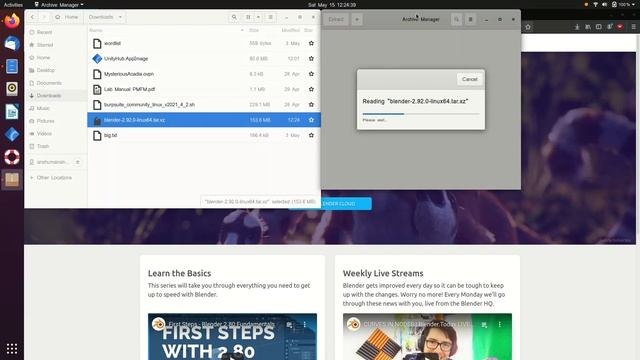Click the search icon in Archive Manager

pyautogui.click(x=456, y=19)
